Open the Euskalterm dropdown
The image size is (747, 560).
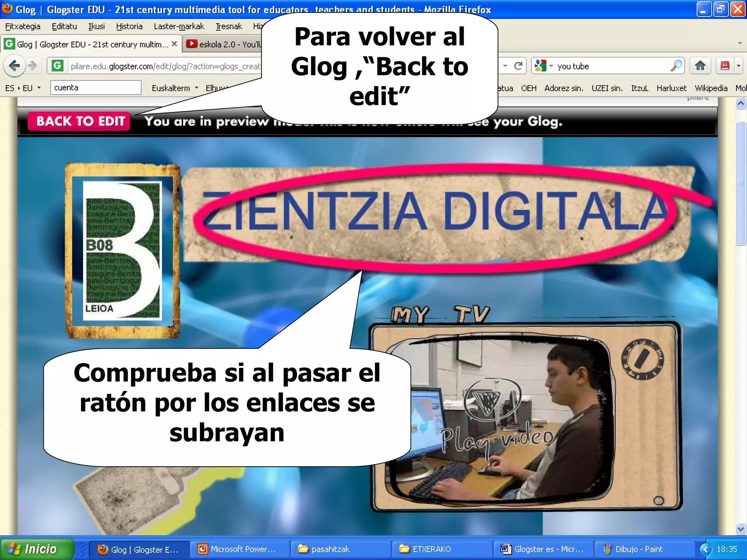[x=175, y=88]
